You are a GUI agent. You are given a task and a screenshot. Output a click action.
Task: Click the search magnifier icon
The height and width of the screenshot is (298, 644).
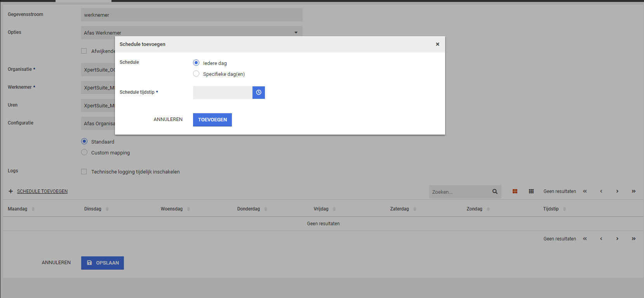click(495, 191)
